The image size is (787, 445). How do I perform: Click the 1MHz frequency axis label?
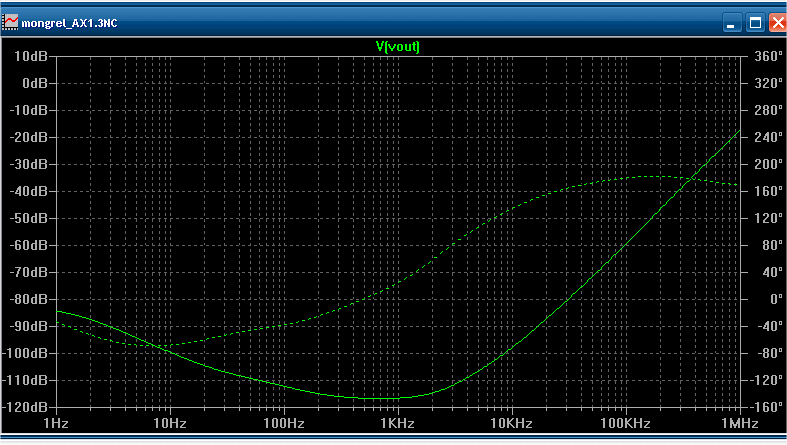point(739,424)
